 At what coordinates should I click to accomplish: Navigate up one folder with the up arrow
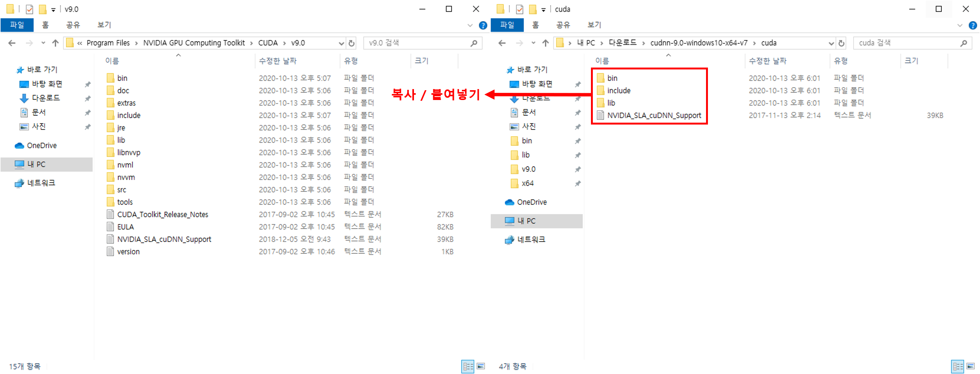pyautogui.click(x=55, y=43)
